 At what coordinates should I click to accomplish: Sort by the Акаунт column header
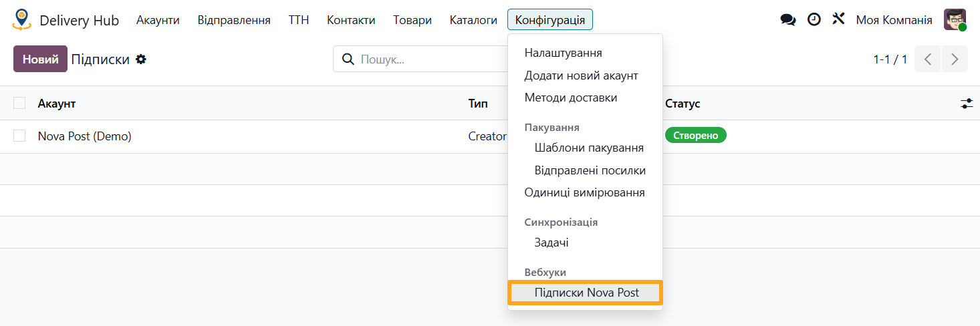[57, 104]
